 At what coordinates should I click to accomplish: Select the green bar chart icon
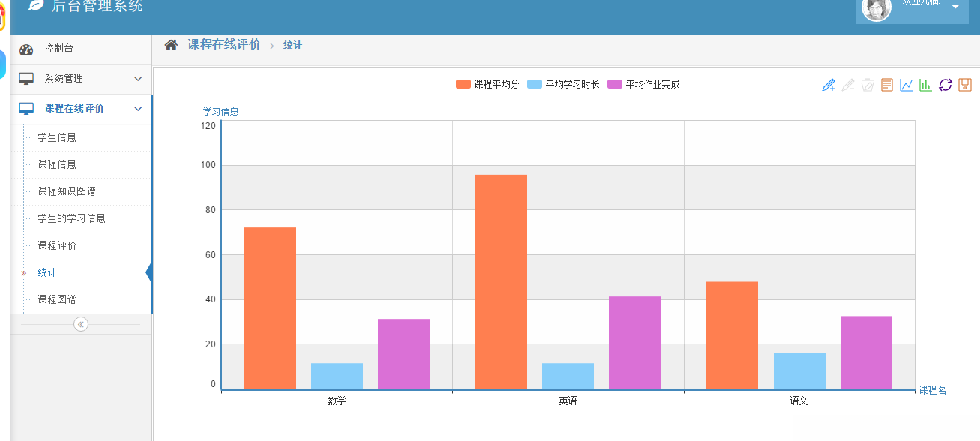(925, 84)
